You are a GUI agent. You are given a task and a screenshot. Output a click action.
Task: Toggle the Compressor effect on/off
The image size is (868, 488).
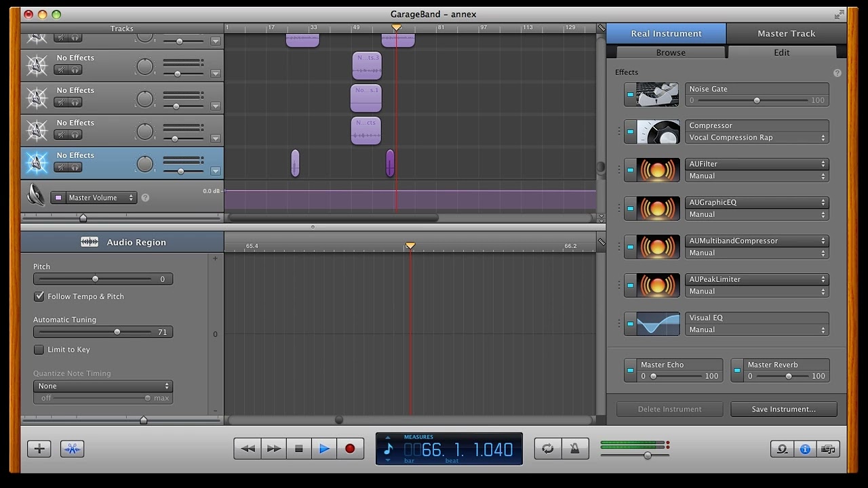[630, 131]
